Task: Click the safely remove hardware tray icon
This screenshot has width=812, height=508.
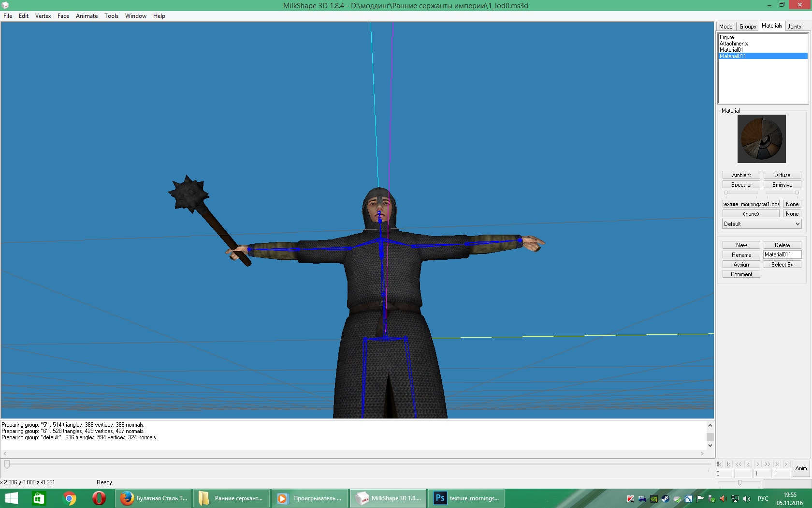Action: click(x=711, y=499)
